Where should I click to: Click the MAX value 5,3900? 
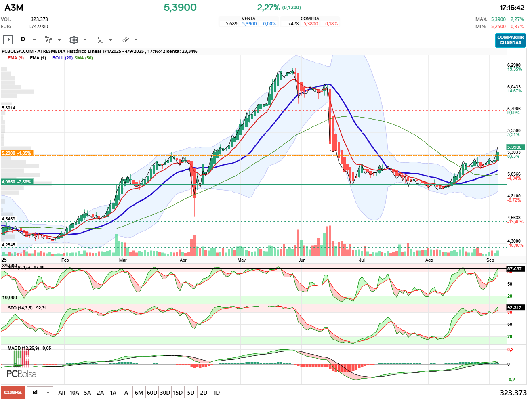coord(498,19)
